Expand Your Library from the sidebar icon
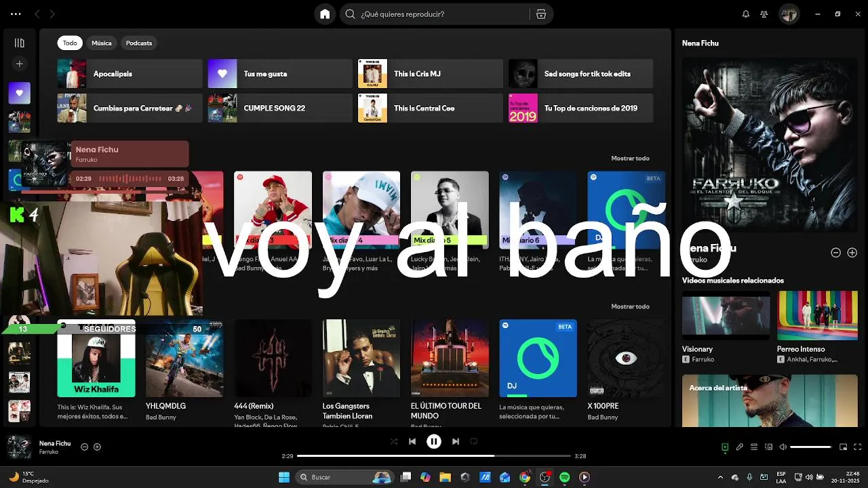868x488 pixels. 20,43
